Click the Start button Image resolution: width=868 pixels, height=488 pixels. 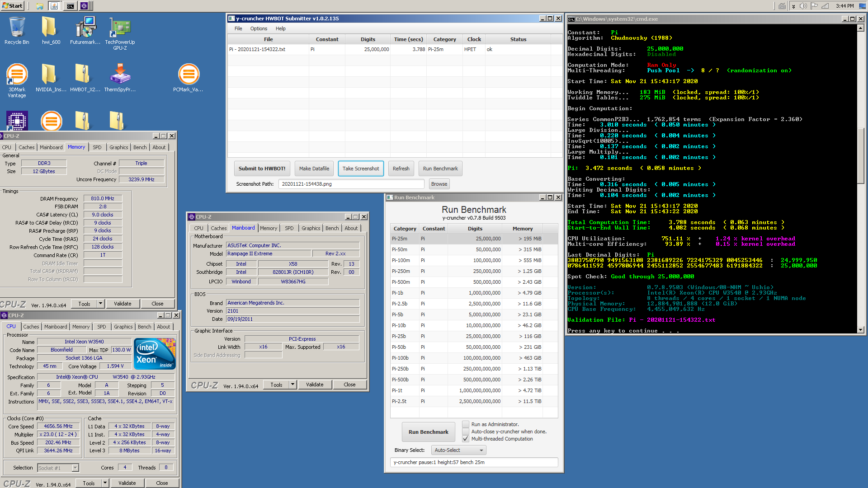point(12,5)
